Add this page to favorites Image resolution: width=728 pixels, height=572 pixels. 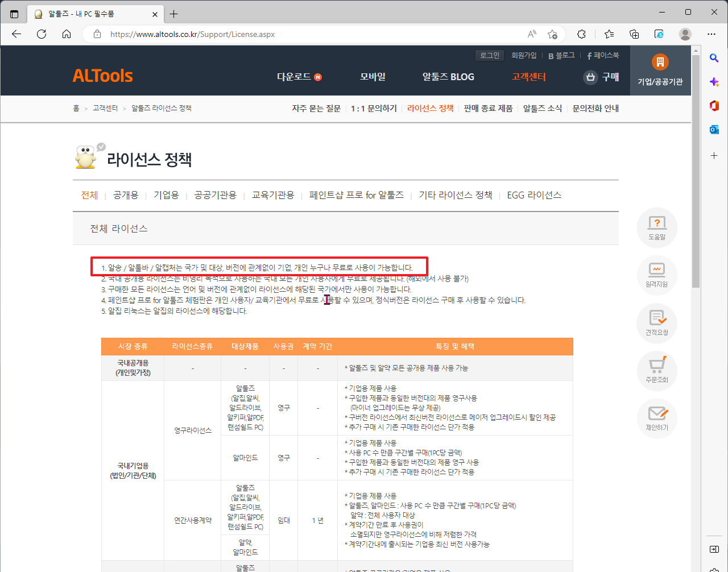[x=552, y=34]
